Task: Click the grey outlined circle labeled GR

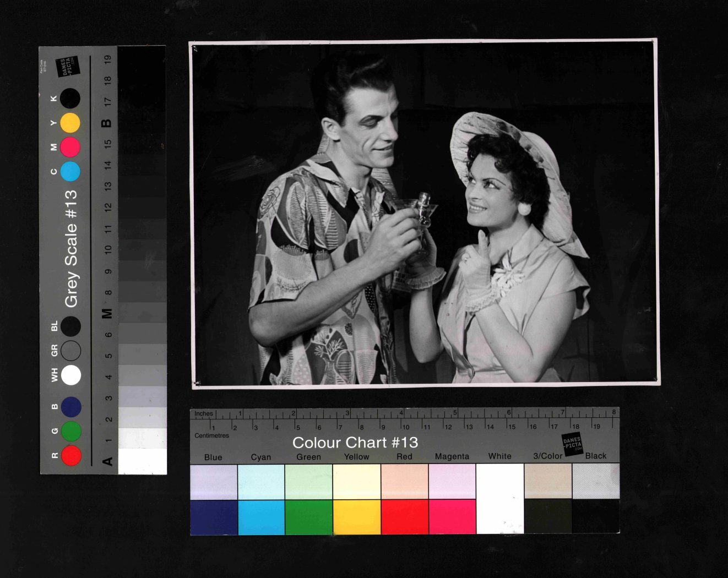Action: pyautogui.click(x=71, y=350)
